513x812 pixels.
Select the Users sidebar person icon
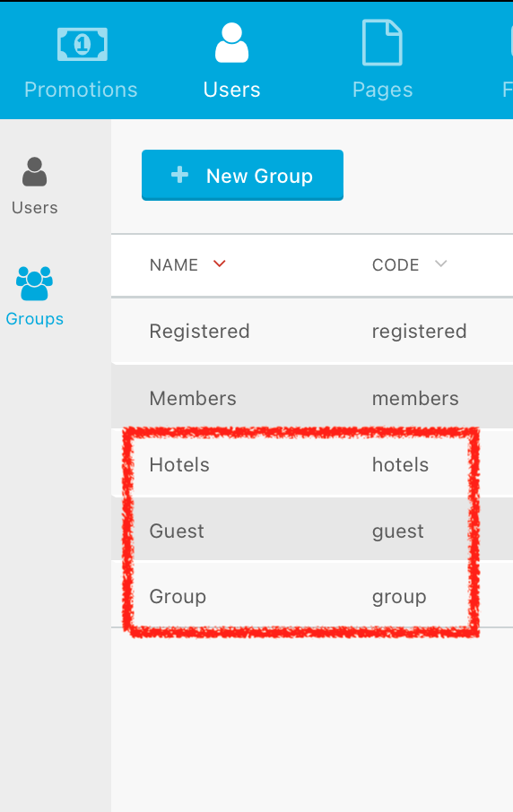[x=35, y=171]
